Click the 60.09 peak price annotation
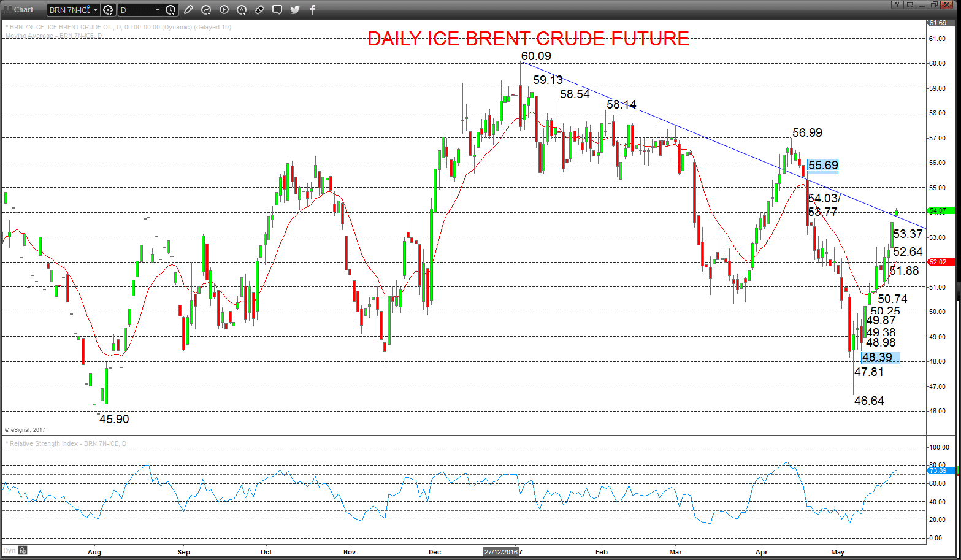The height and width of the screenshot is (560, 961). click(x=536, y=56)
